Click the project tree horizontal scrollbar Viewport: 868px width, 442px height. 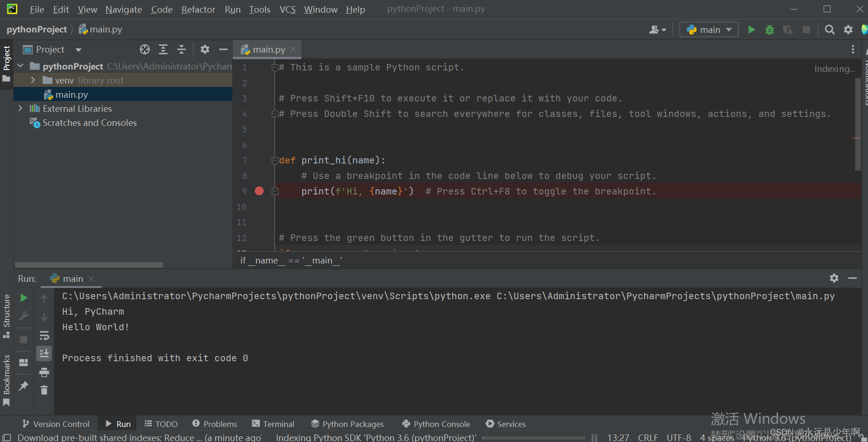(89, 265)
